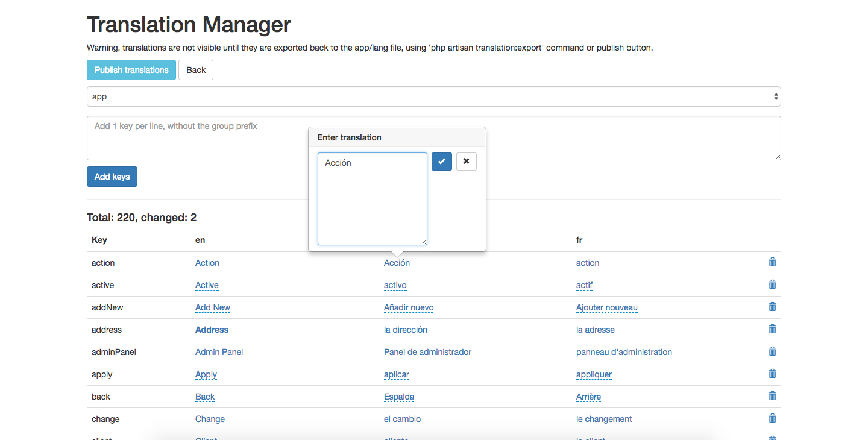The height and width of the screenshot is (440, 868).
Task: Click inside the Enter translation text box
Action: point(372,199)
